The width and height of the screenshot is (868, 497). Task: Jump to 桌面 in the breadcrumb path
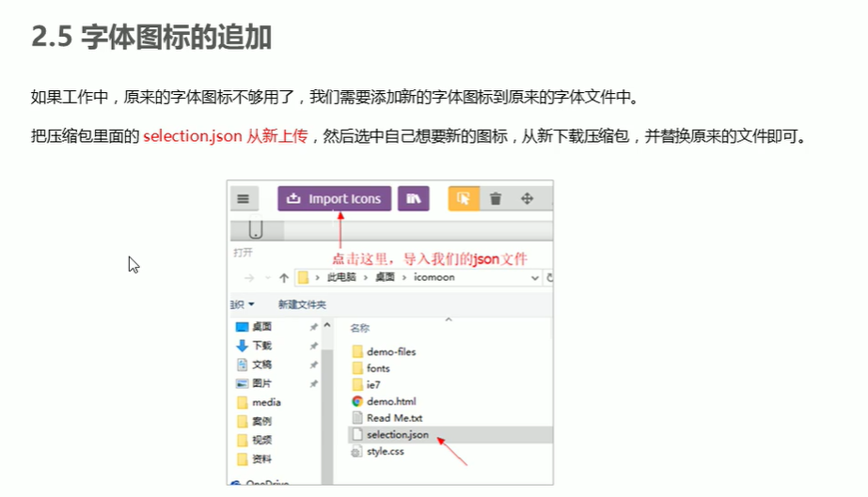click(x=385, y=277)
